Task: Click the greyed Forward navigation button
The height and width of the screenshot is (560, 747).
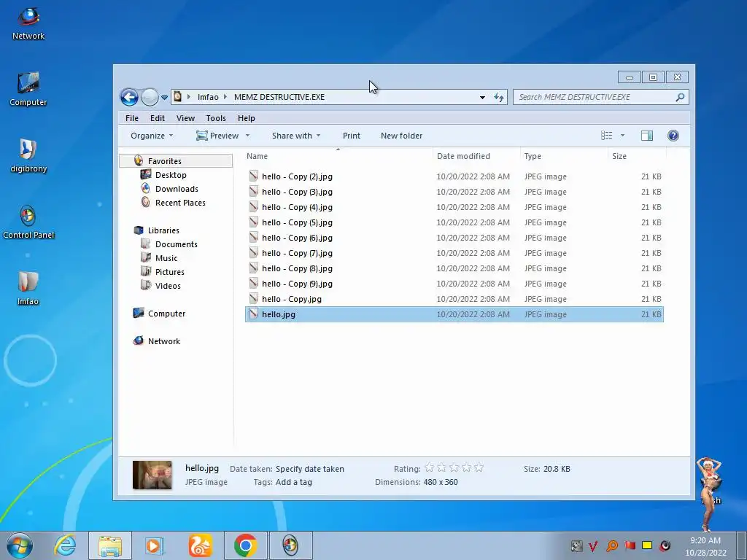Action: point(150,97)
